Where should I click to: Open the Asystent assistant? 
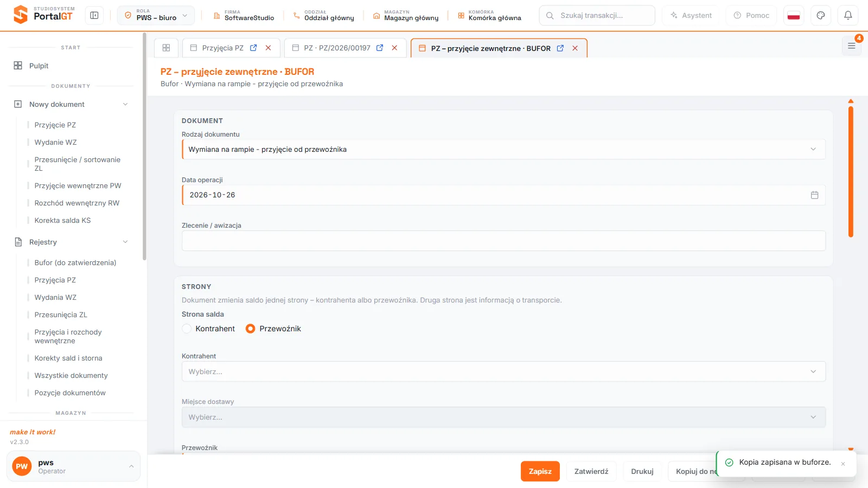pyautogui.click(x=691, y=15)
